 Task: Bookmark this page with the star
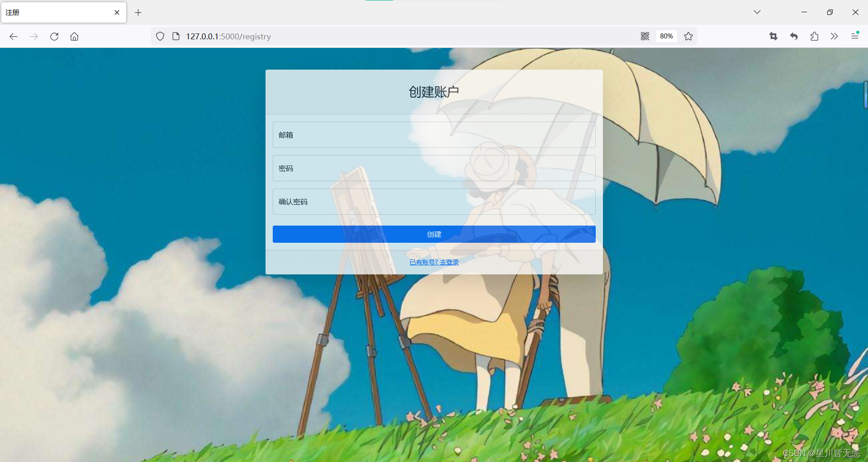[688, 36]
